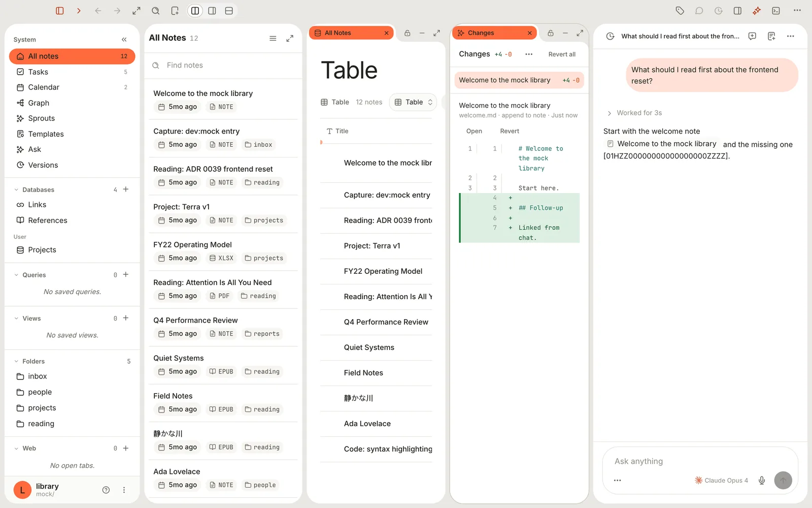Screen dimensions: 812x508
Task: Switch to horizontal split layout
Action: coord(229,11)
